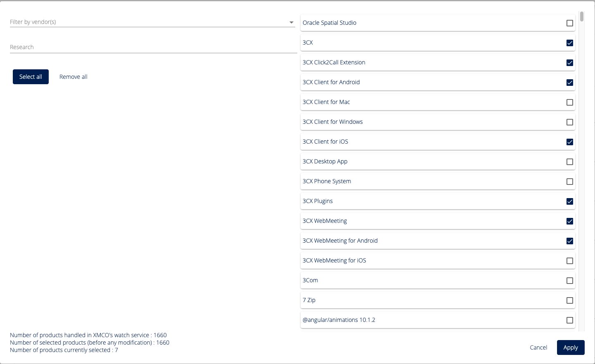Viewport: 595px width, 364px height.
Task: Check the 3CX Phone System box
Action: 570,182
